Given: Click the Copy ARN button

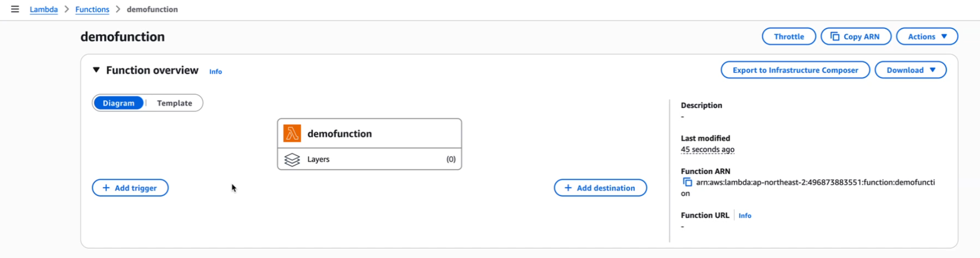Looking at the screenshot, I should [856, 37].
